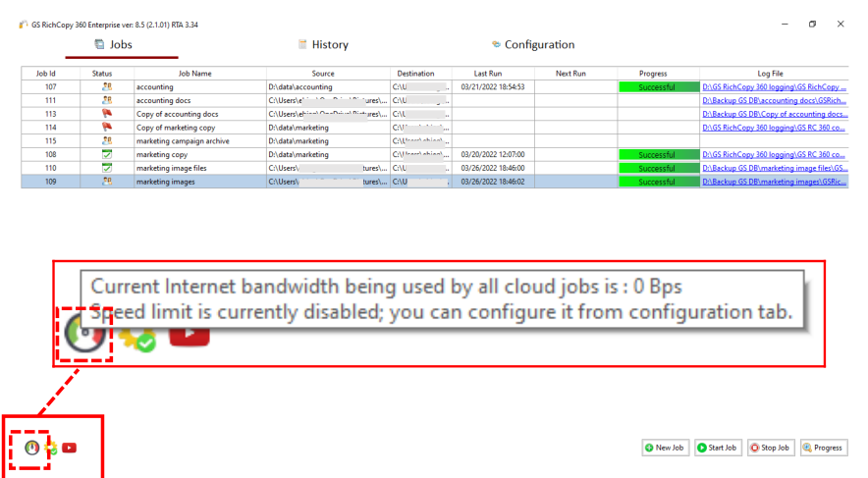The height and width of the screenshot is (478, 868).
Task: Select 'marketing image files' job name
Action: [x=171, y=168]
